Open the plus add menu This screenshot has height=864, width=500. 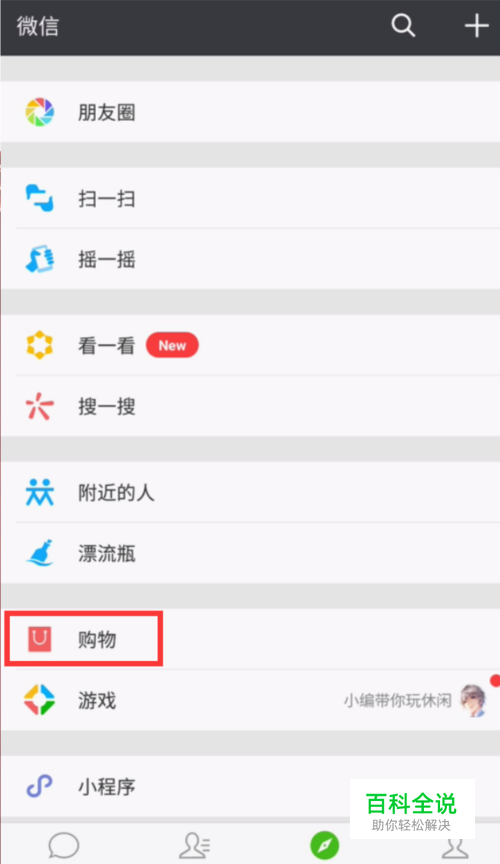[476, 26]
